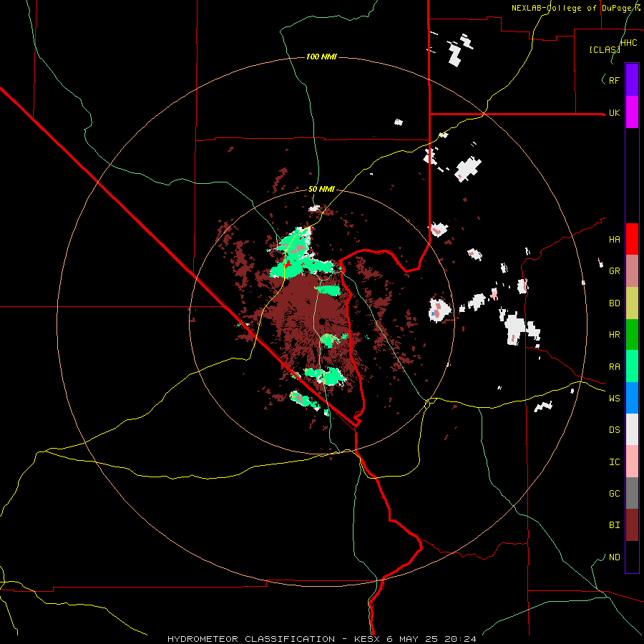Click the red HA legend color swatch
The width and height of the screenshot is (644, 644).
pyautogui.click(x=632, y=239)
